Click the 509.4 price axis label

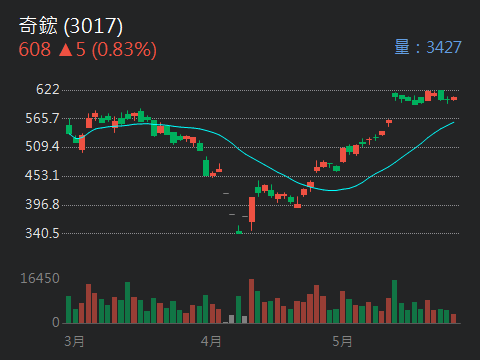[x=42, y=146]
